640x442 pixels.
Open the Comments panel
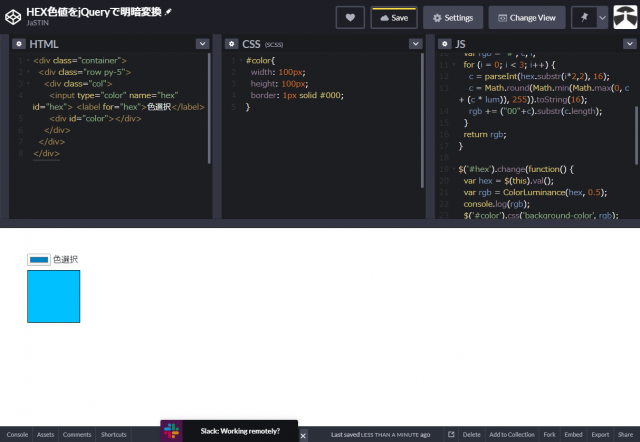click(x=77, y=435)
